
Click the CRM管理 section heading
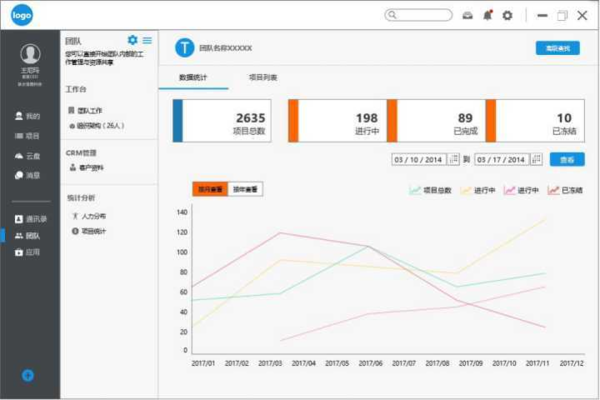(x=81, y=153)
